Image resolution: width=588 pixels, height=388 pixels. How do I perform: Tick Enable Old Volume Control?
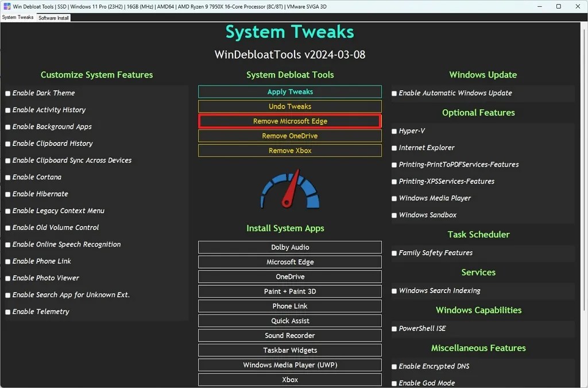click(x=8, y=228)
